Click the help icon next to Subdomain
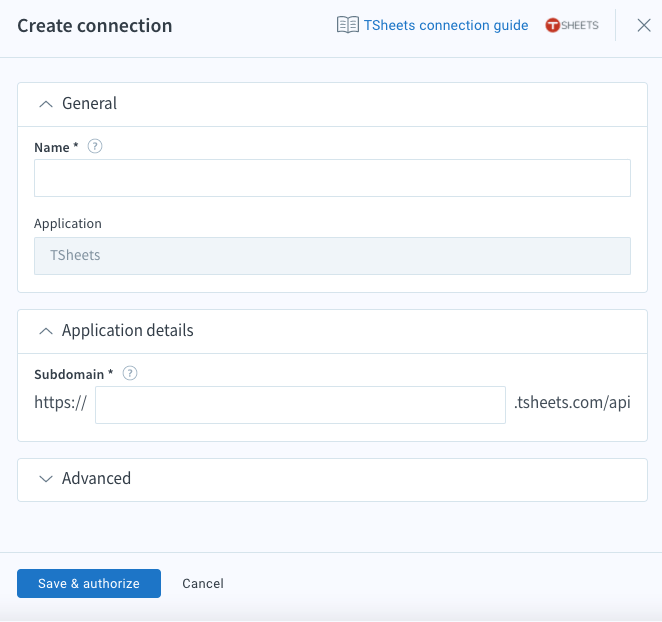662x622 pixels. pyautogui.click(x=129, y=374)
